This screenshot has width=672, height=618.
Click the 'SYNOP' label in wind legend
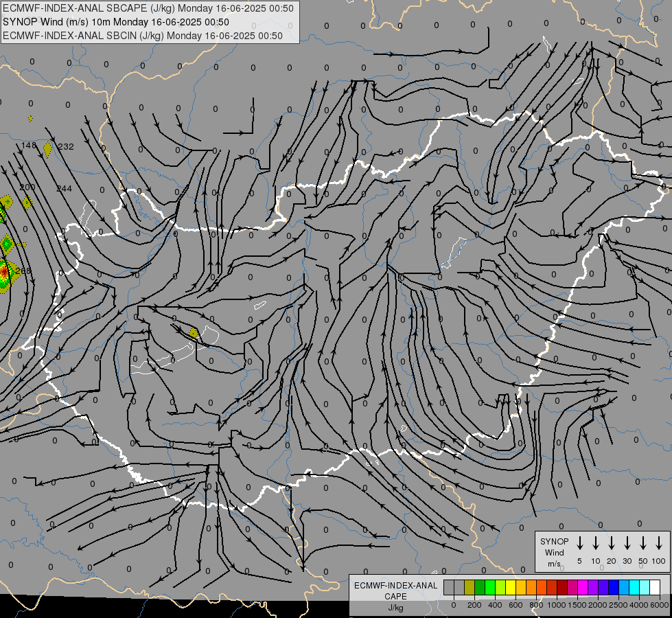(554, 541)
